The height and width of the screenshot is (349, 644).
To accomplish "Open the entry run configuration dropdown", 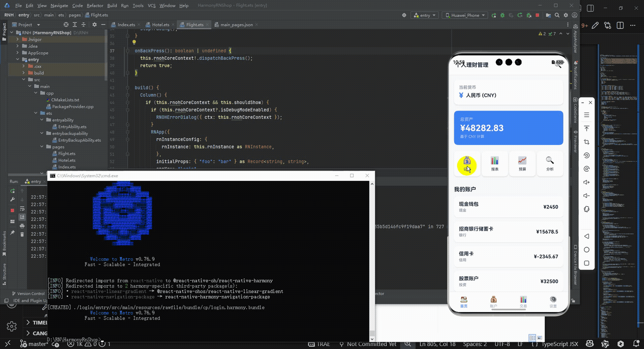I will point(424,16).
